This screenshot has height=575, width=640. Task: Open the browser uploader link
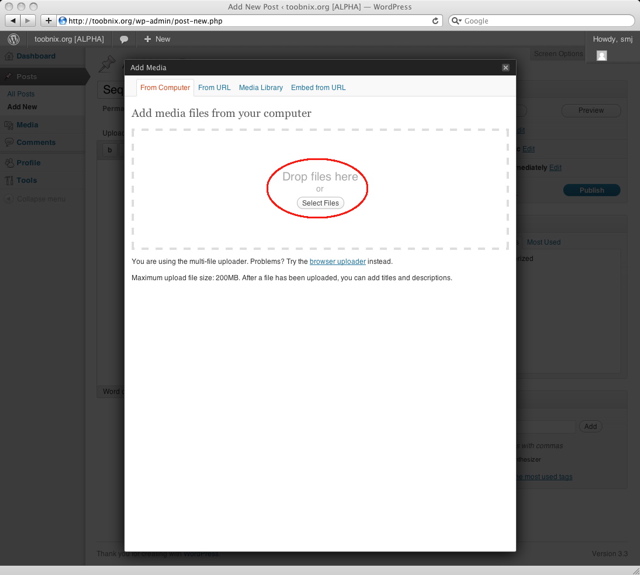click(x=338, y=261)
